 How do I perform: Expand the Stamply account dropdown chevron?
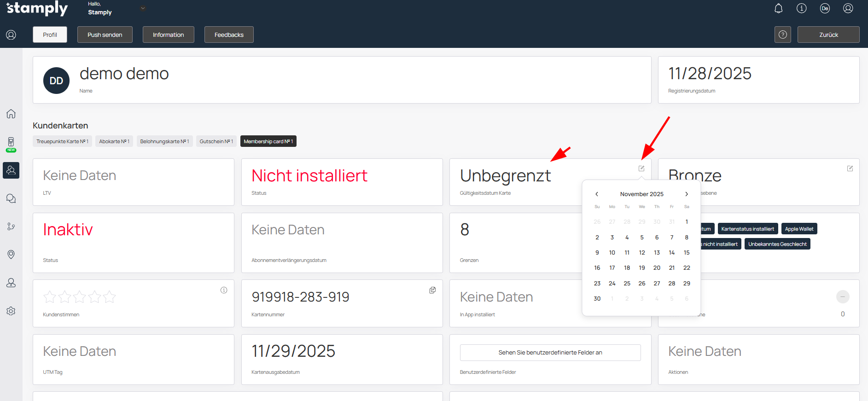point(143,8)
